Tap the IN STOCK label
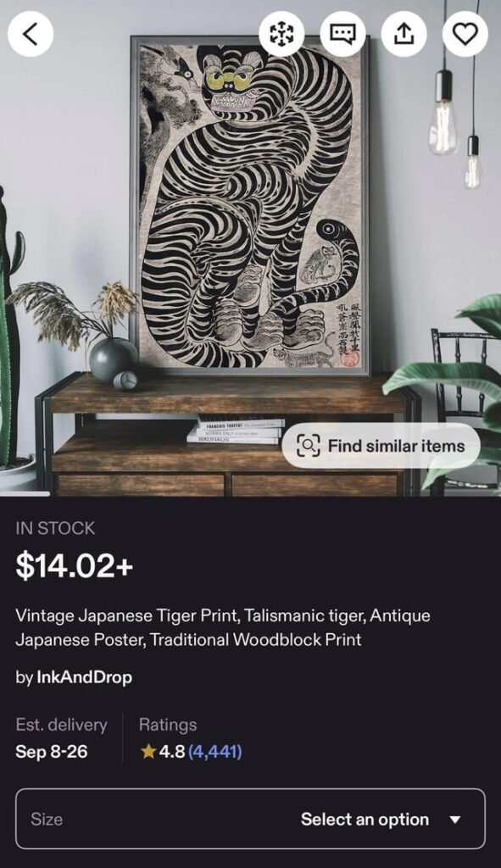 [55, 528]
